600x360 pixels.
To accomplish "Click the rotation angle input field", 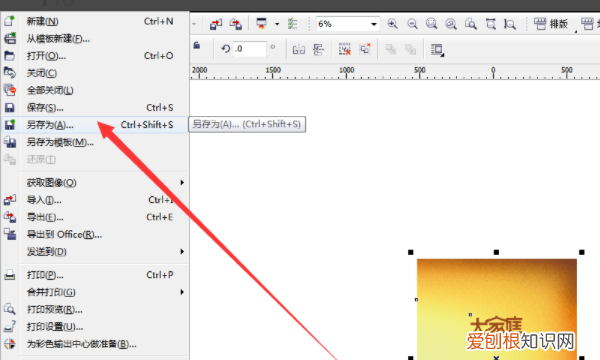I will [x=249, y=49].
